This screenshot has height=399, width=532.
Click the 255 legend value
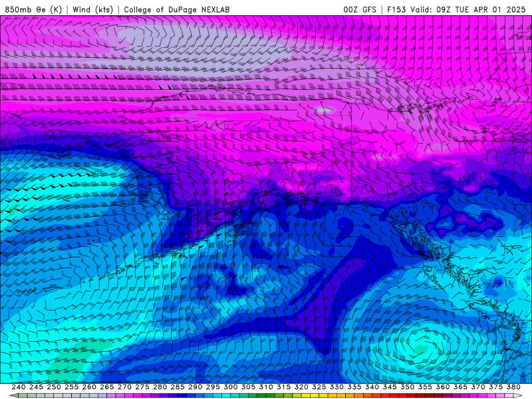click(x=71, y=387)
